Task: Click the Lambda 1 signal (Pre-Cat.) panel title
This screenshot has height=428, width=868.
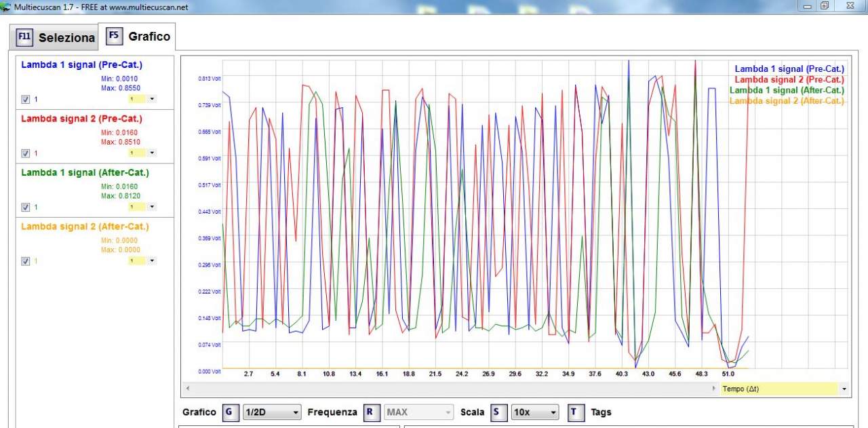Action: click(82, 64)
